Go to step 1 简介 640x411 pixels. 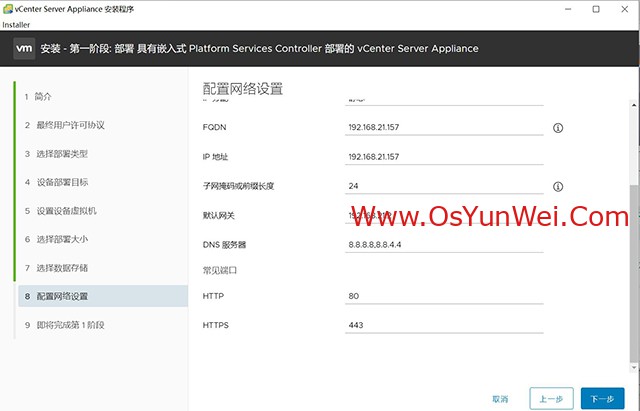[38, 97]
